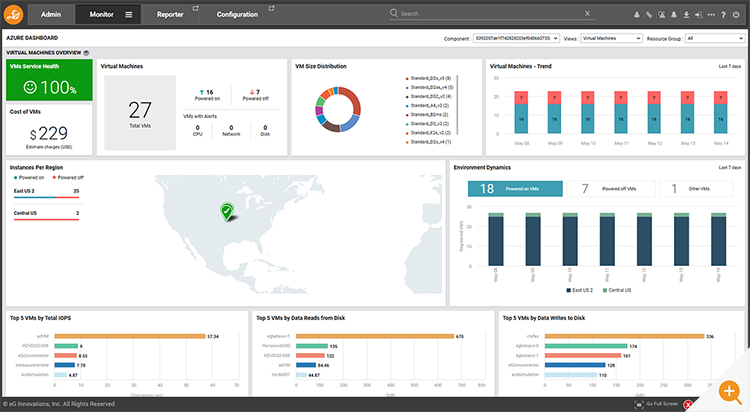Toggle Standard_D2as_v4 legend entry
The height and width of the screenshot is (412, 750).
430,87
